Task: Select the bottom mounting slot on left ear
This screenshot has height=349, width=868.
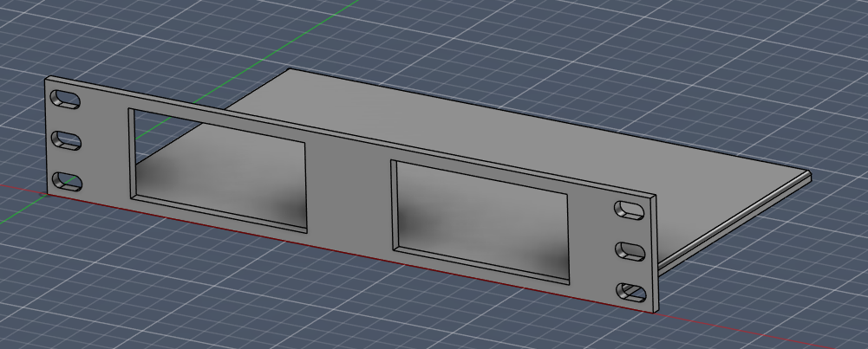Action: click(67, 182)
